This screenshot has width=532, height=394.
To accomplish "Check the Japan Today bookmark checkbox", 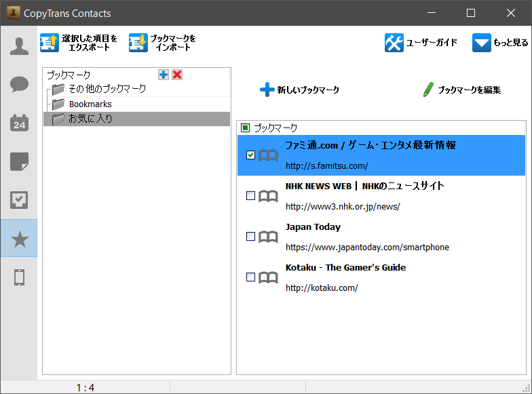I will 250,236.
